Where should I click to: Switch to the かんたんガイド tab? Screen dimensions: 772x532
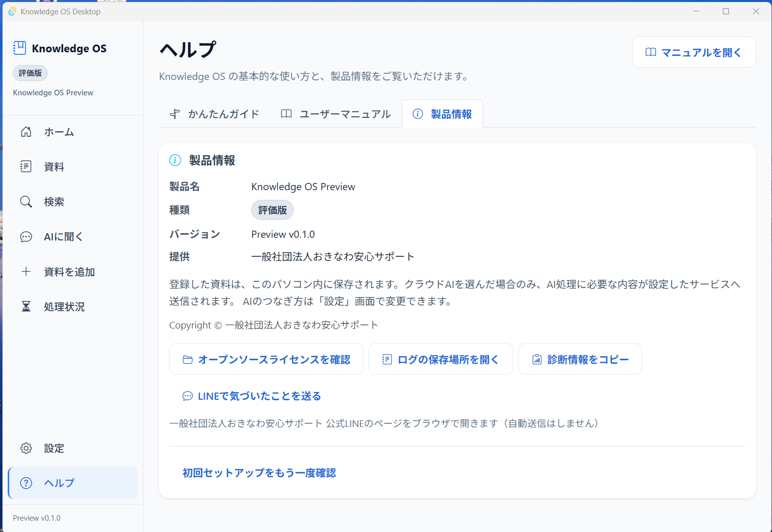(x=214, y=114)
